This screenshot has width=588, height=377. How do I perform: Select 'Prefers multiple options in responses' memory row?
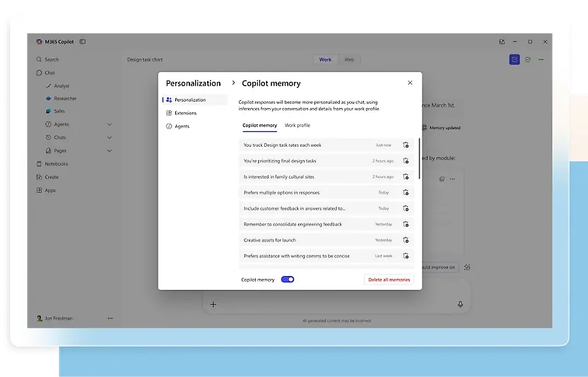(327, 192)
